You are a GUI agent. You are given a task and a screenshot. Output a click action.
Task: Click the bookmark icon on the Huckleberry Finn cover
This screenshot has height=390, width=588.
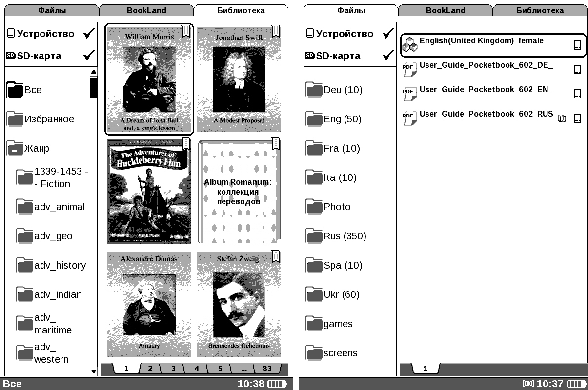[186, 144]
